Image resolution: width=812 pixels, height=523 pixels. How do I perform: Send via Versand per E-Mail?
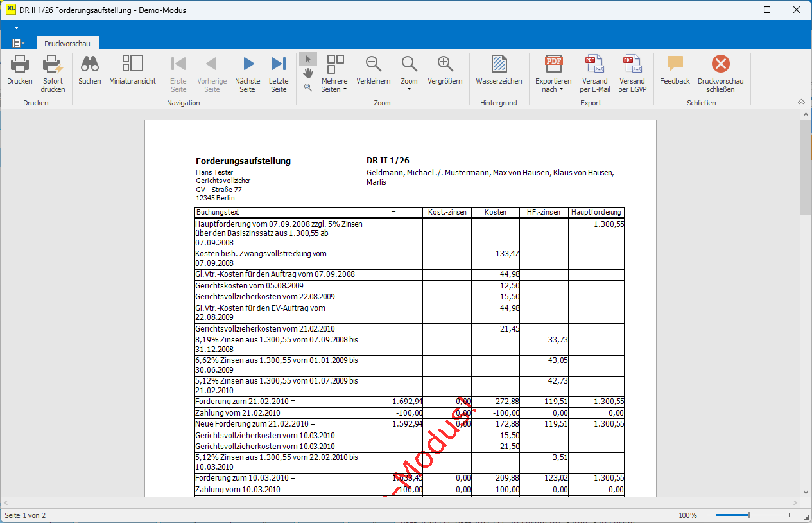[x=594, y=74]
